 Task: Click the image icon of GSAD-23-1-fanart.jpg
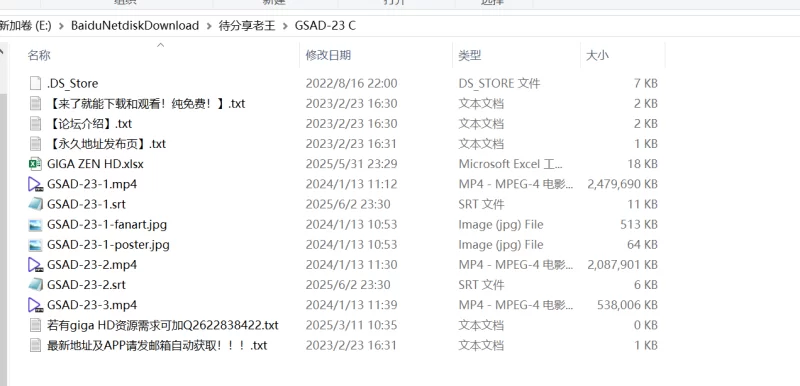point(35,224)
